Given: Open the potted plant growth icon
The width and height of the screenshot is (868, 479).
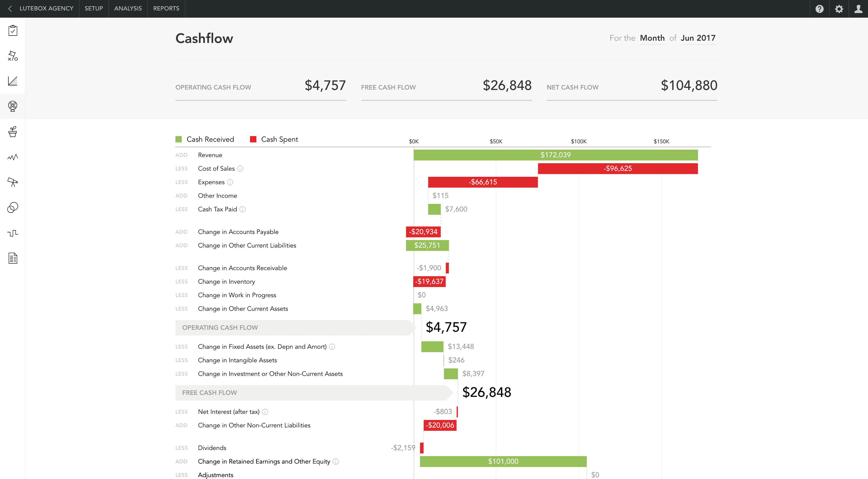Looking at the screenshot, I should 12,131.
